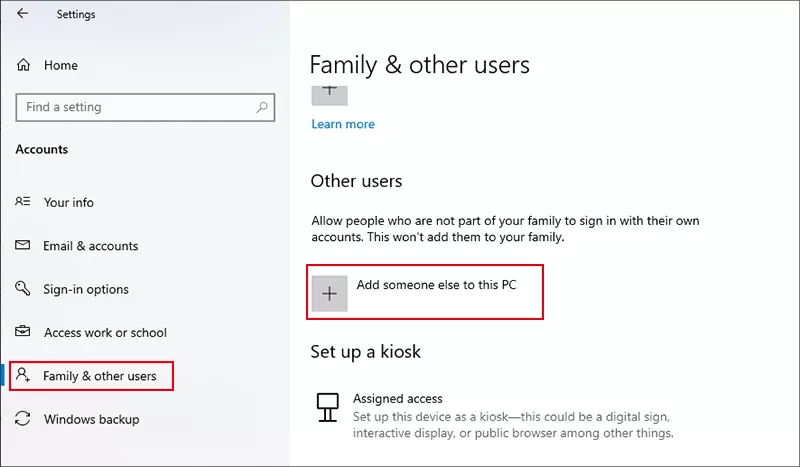The width and height of the screenshot is (800, 467).
Task: Click the Family & other users person icon
Action: [x=24, y=376]
